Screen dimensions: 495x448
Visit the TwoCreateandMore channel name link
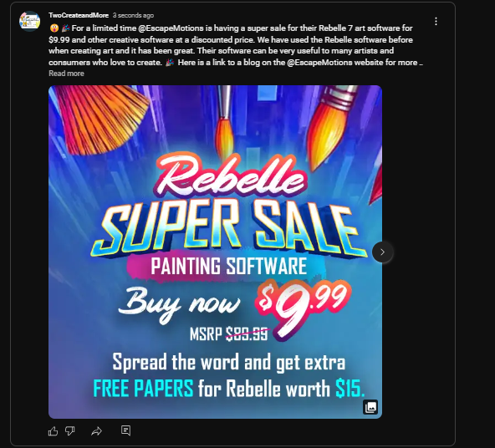[x=79, y=15]
